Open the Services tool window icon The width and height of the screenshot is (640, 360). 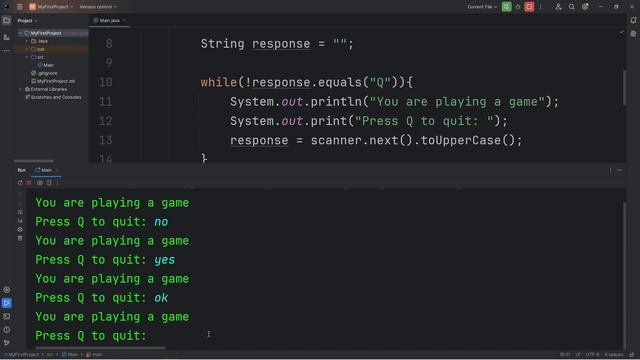coord(7,290)
